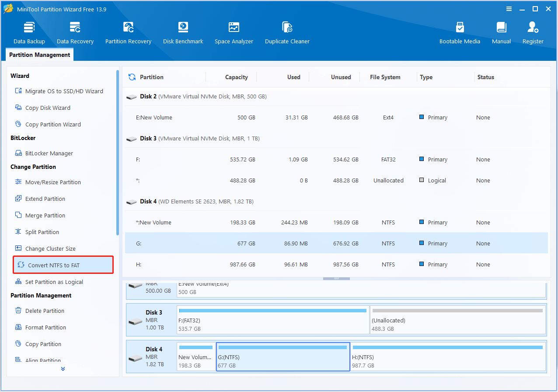Open the Manual
Image resolution: width=558 pixels, height=392 pixels.
point(501,33)
